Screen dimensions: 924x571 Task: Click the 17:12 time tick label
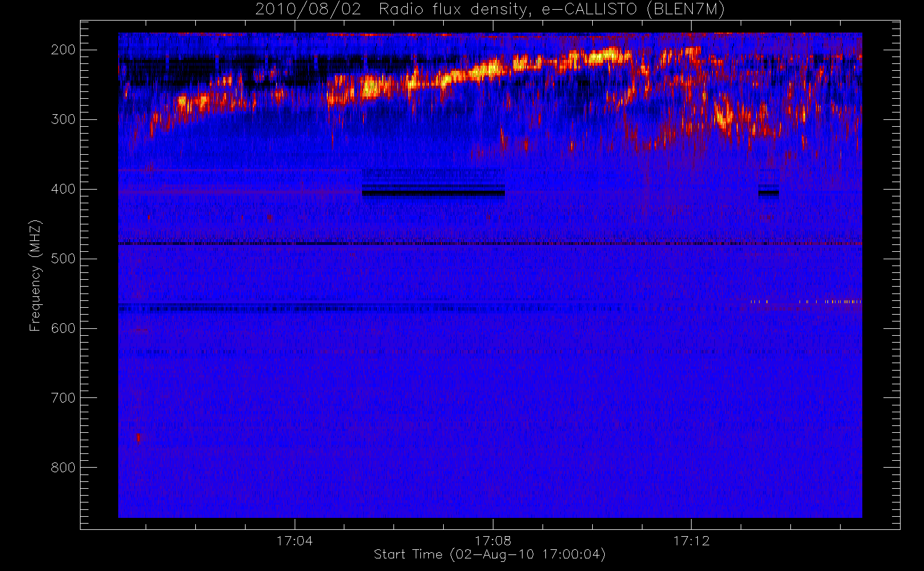(x=692, y=541)
